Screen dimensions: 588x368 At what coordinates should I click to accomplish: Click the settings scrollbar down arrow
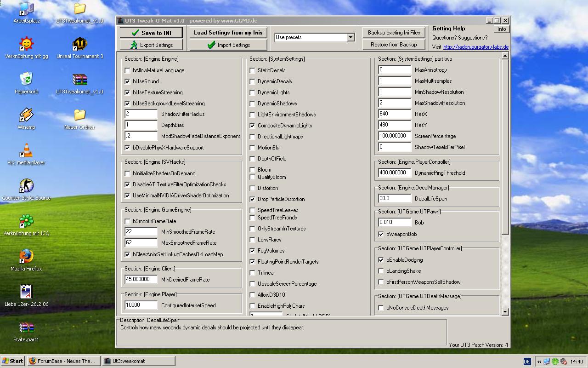505,311
